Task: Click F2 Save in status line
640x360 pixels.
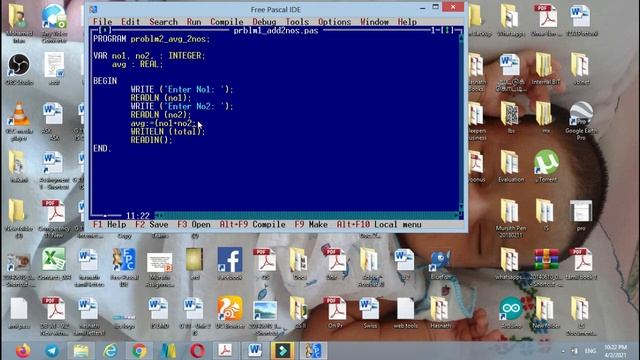Action: point(151,224)
